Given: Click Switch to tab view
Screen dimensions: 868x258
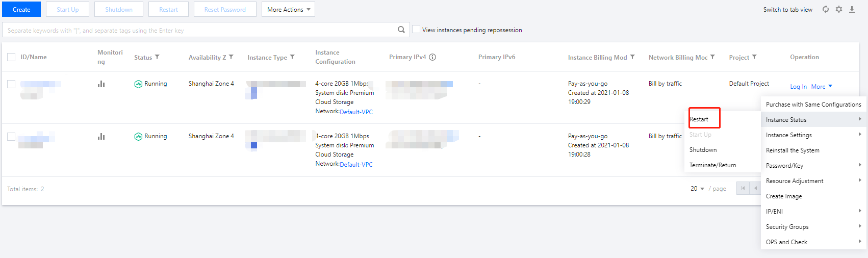Looking at the screenshot, I should [x=787, y=10].
